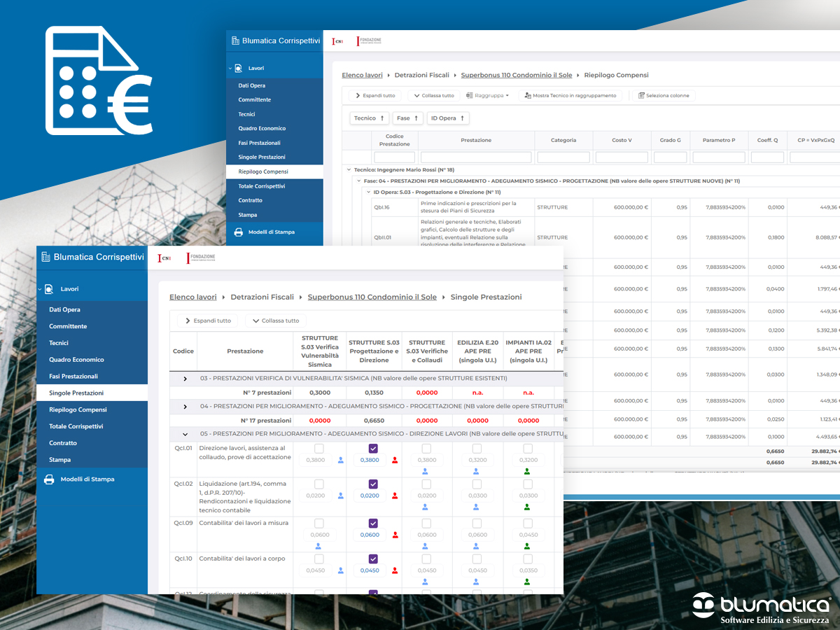The height and width of the screenshot is (630, 840).
Task: Collapse Tecnico: Ingegnere Mario Rossi group
Action: pos(349,169)
